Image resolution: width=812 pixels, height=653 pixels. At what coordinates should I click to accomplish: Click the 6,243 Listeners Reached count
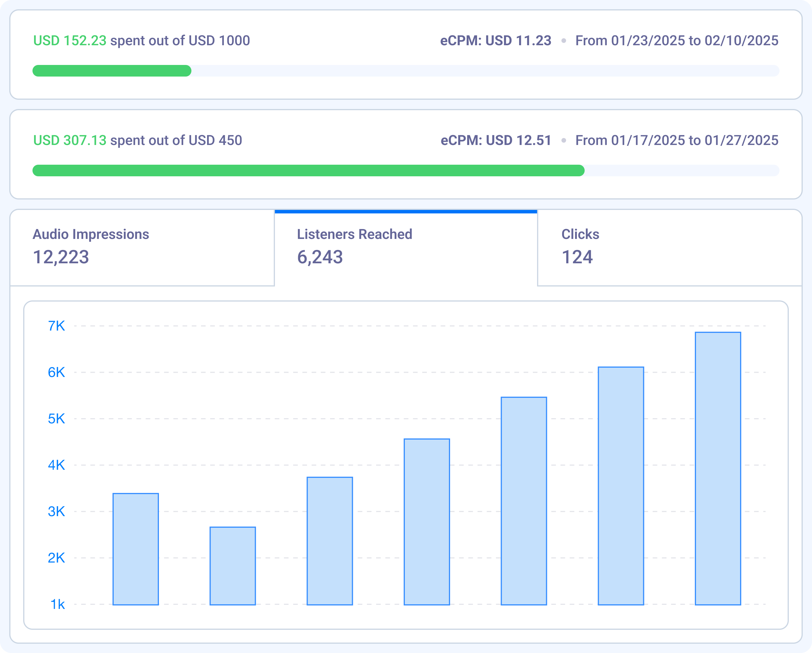click(x=320, y=257)
